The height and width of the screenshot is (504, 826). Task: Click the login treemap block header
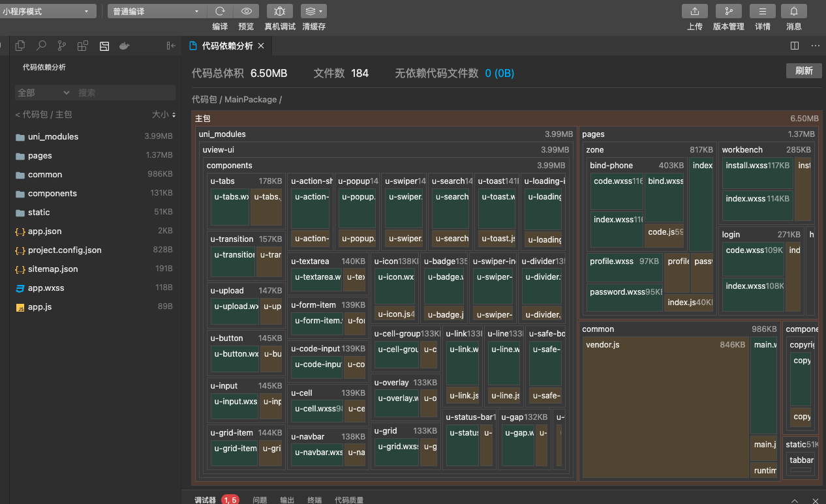click(762, 234)
